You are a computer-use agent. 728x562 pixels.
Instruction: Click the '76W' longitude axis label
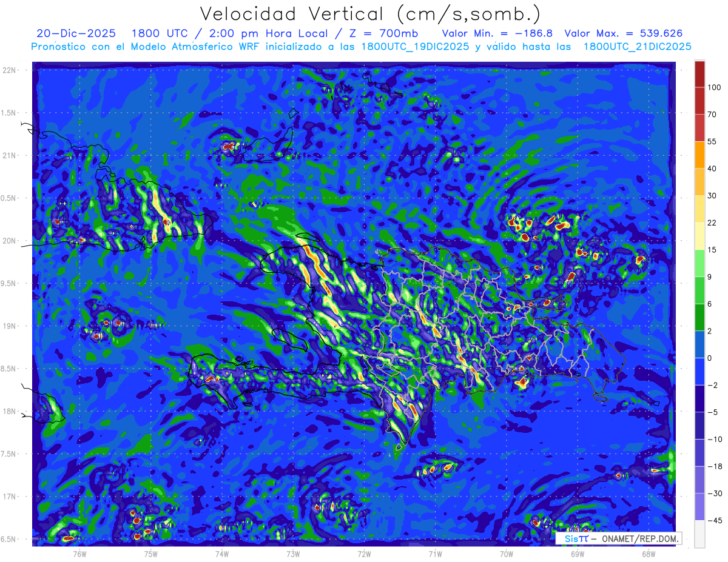tap(79, 553)
